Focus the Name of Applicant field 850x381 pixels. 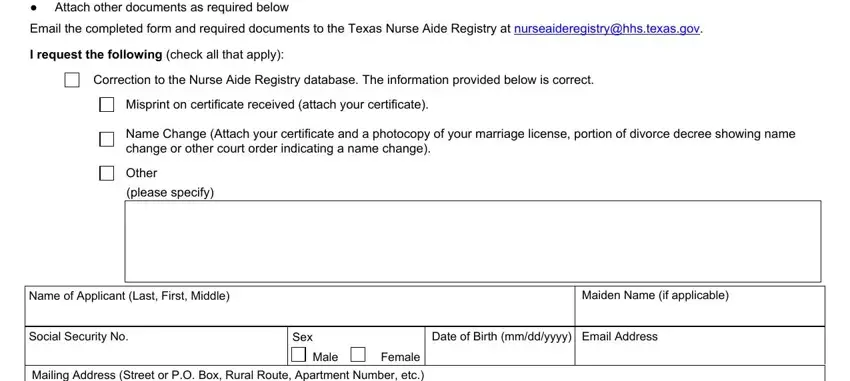[300, 306]
